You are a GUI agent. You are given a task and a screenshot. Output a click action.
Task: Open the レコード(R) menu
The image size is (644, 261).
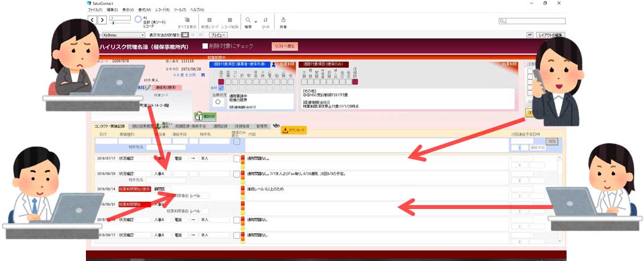(162, 10)
